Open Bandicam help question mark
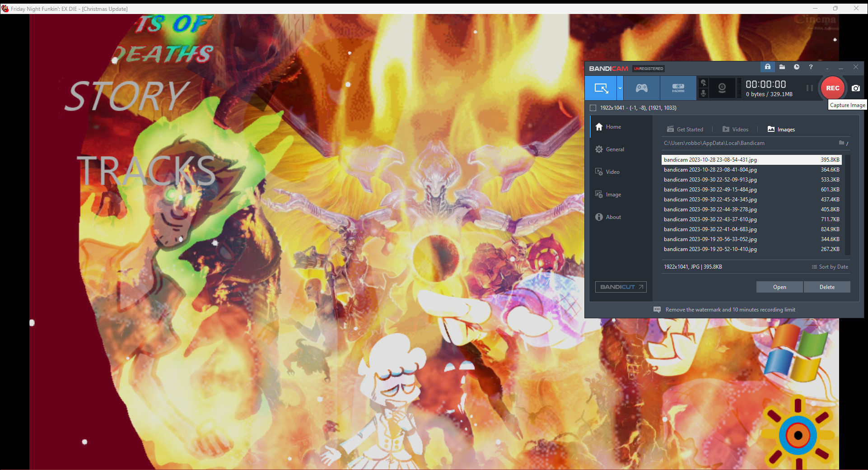This screenshot has height=470, width=868. [x=811, y=67]
